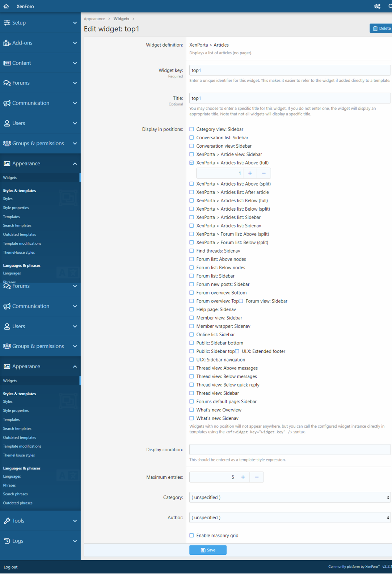This screenshot has width=392, height=579.
Task: Uncheck XenPorta Articles list: Above (full)
Action: coord(192,163)
